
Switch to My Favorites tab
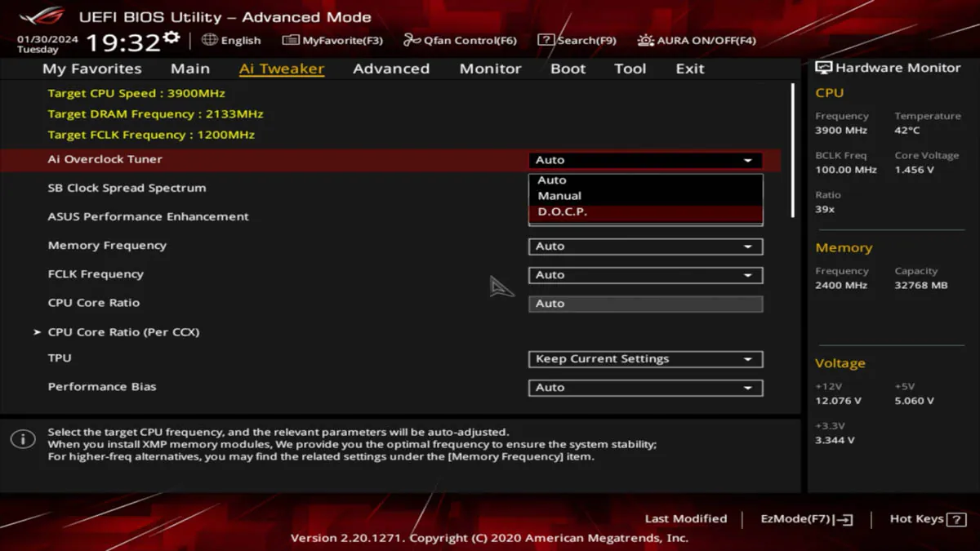[91, 69]
